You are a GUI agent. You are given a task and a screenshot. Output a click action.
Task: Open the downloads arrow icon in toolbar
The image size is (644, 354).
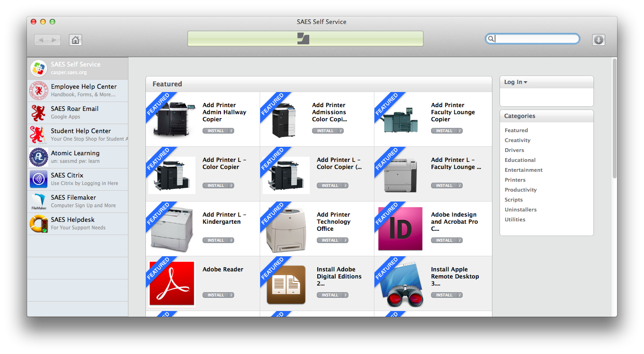click(598, 40)
